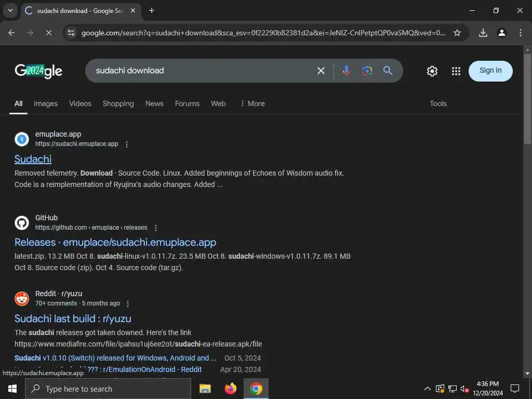Go back using the browser back arrow

pos(11,33)
